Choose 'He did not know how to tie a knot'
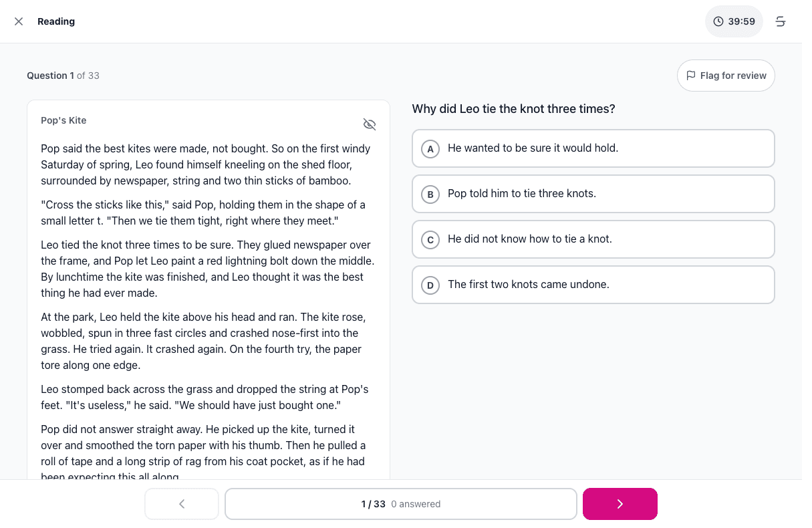The image size is (812, 528). point(593,239)
